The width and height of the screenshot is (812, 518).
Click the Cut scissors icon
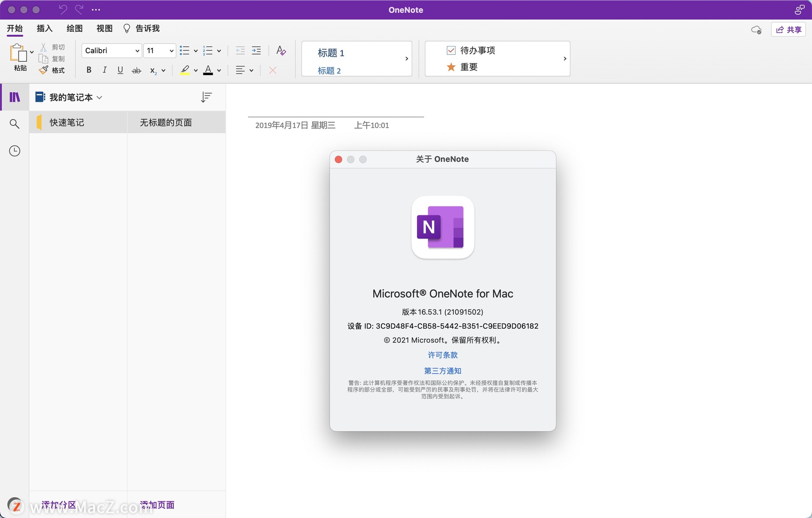pos(43,47)
